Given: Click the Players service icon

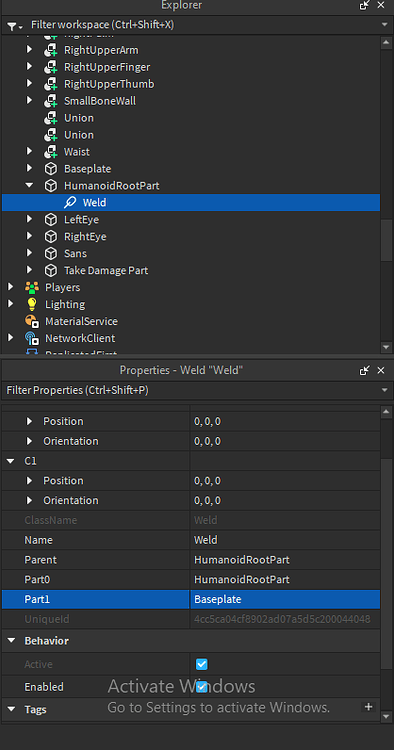Looking at the screenshot, I should click(32, 287).
